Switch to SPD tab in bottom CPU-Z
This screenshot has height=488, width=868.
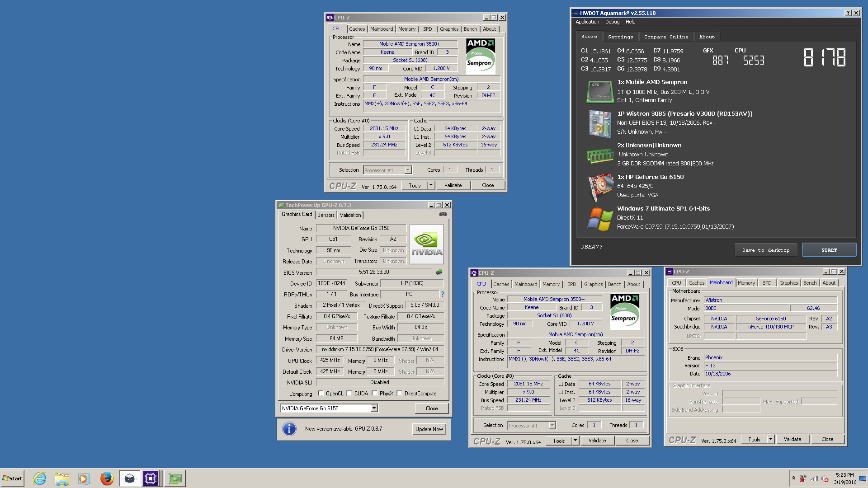pos(572,284)
